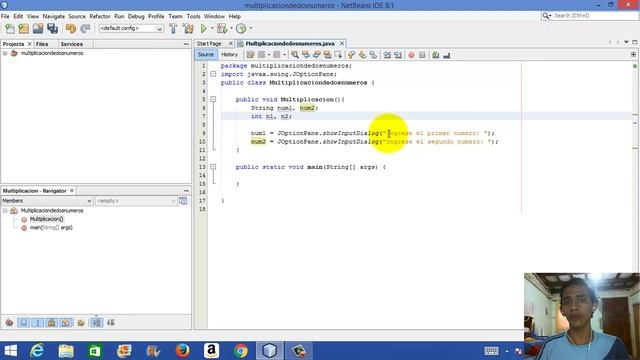Click the Redo toolbar icon

click(85, 29)
